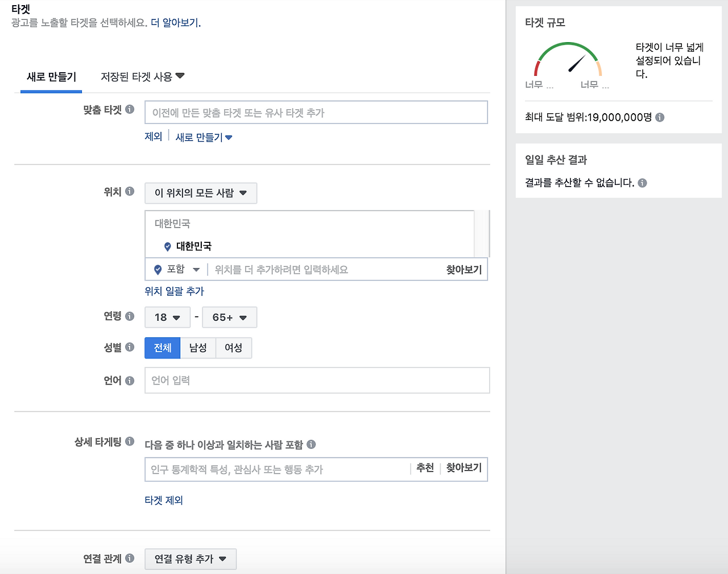Select 남성 as the target gender

tap(198, 348)
